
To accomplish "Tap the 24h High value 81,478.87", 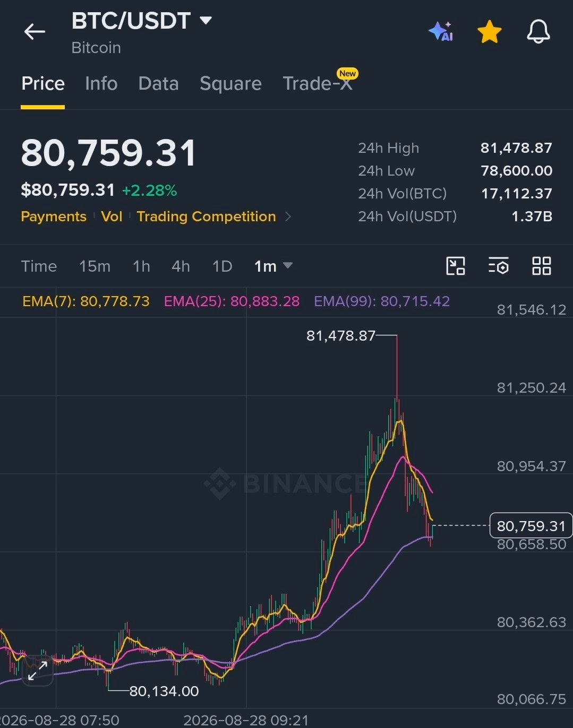I will [516, 148].
